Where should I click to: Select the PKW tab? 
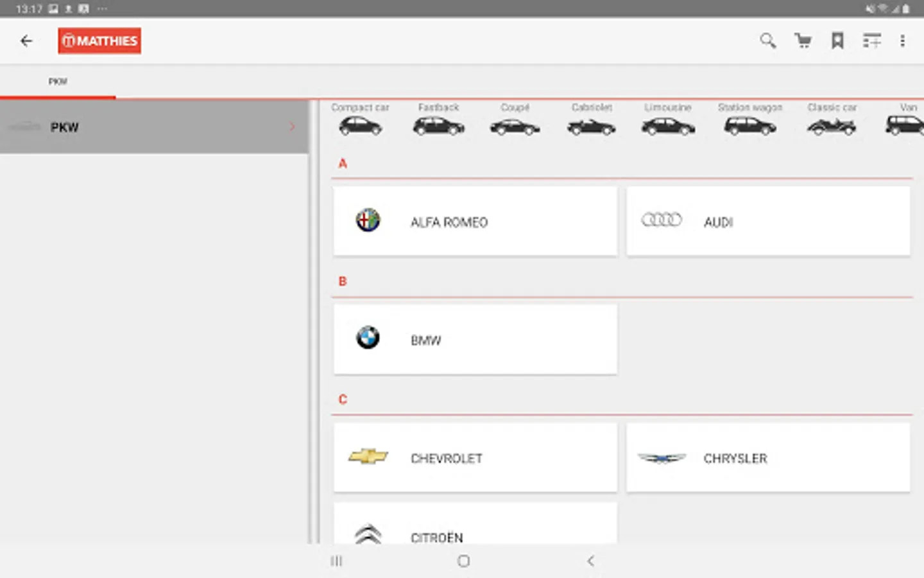click(x=58, y=82)
